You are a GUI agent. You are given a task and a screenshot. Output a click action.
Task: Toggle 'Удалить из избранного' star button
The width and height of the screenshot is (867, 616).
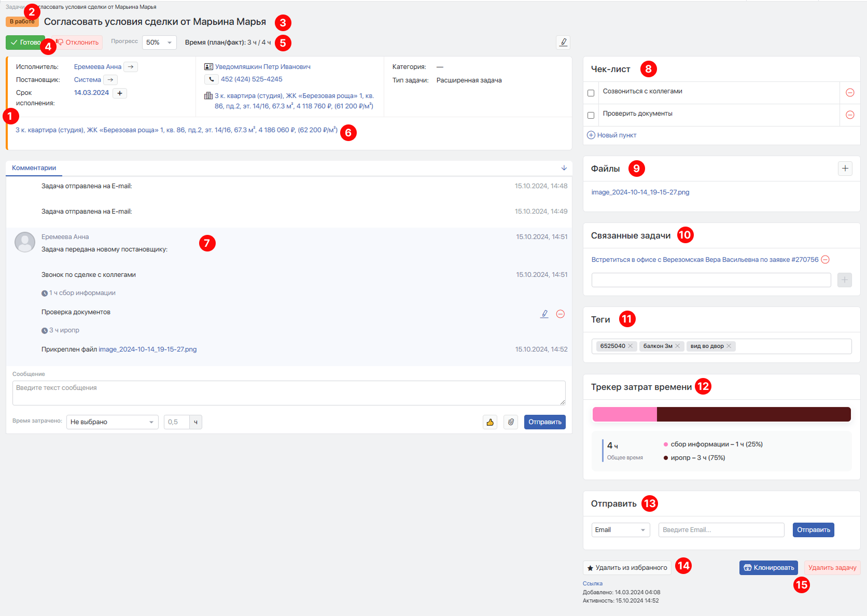627,568
